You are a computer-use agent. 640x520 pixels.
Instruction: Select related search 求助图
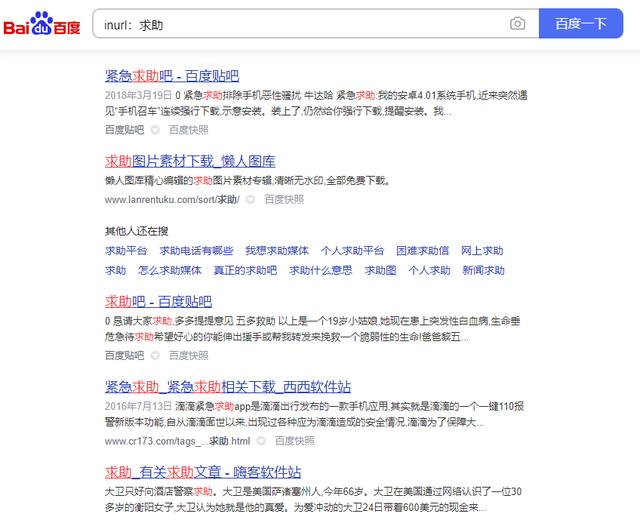point(380,270)
